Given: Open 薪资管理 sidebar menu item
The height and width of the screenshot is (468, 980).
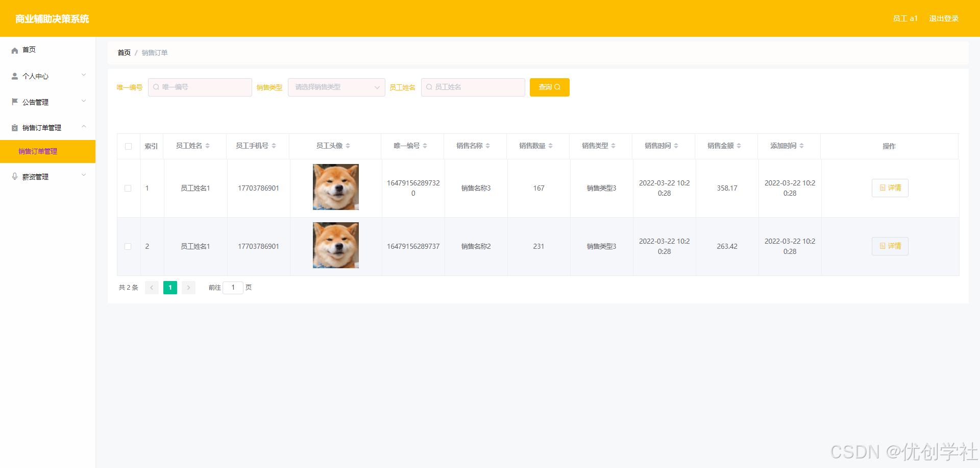Looking at the screenshot, I should [x=47, y=176].
